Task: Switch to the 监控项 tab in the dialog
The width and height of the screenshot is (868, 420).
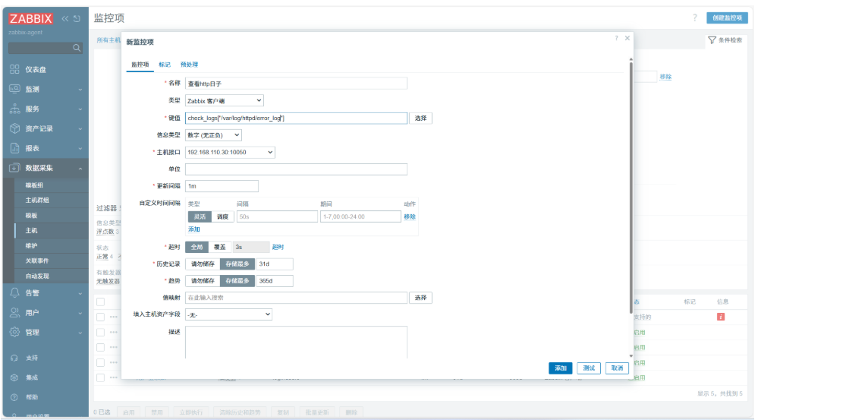Action: pos(140,65)
